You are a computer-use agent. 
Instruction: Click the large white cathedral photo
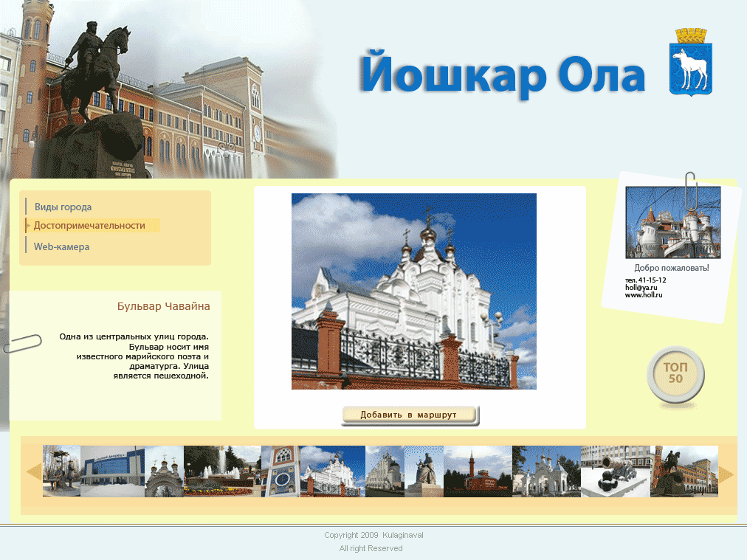click(x=413, y=291)
